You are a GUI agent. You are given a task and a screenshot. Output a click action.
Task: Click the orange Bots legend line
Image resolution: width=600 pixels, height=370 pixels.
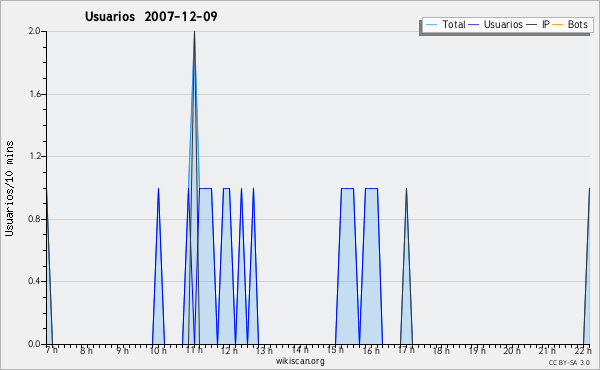tap(558, 25)
